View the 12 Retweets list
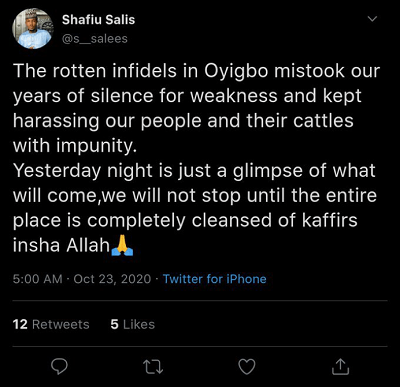 coord(51,324)
